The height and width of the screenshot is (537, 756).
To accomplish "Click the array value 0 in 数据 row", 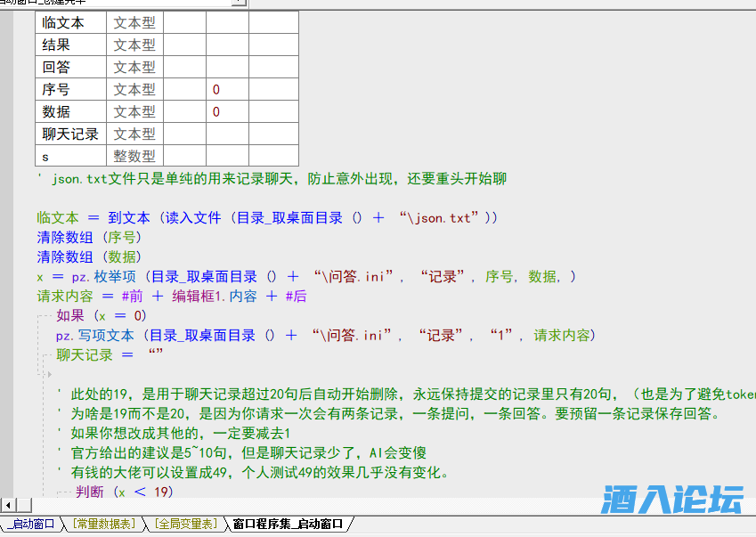I will click(216, 111).
